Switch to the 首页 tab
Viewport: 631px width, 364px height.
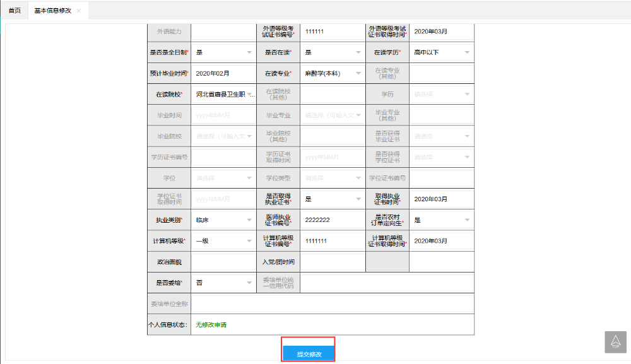[x=15, y=11]
